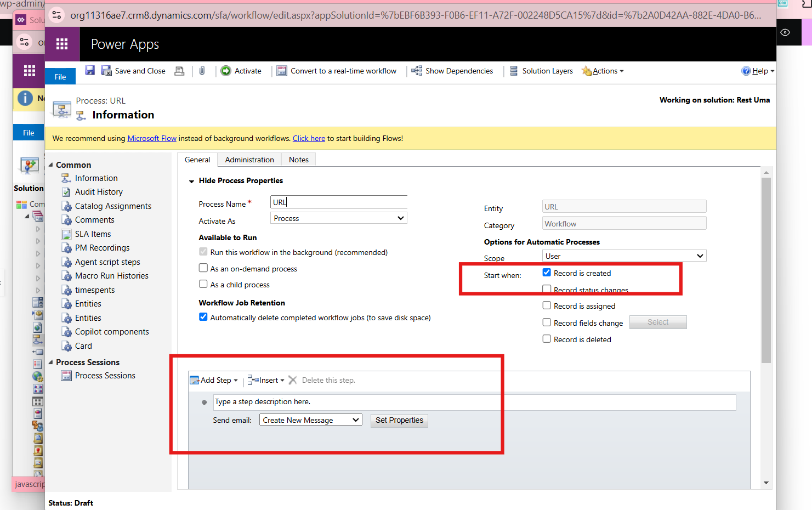Screen dimensions: 812x510
Task: Click the paperclip attach file icon
Action: (202, 71)
